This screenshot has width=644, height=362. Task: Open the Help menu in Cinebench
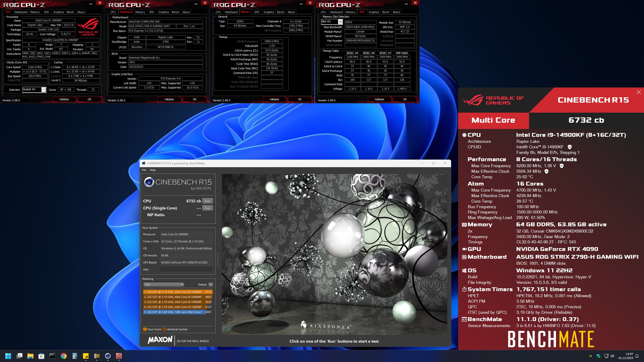click(x=153, y=170)
